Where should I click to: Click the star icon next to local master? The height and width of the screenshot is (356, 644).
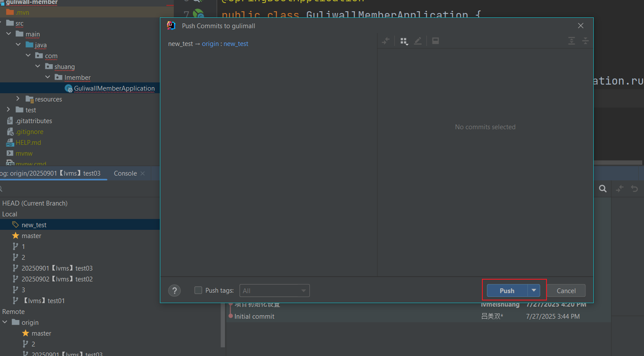(16, 235)
